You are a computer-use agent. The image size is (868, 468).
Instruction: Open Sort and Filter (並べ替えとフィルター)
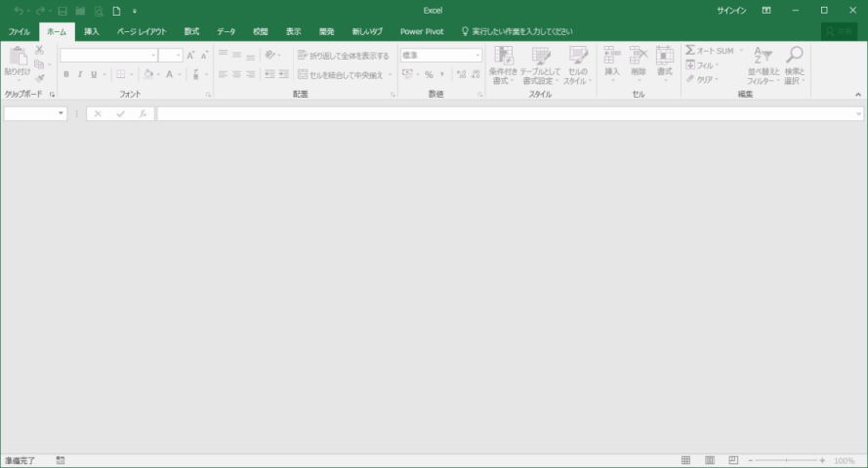pos(764,65)
